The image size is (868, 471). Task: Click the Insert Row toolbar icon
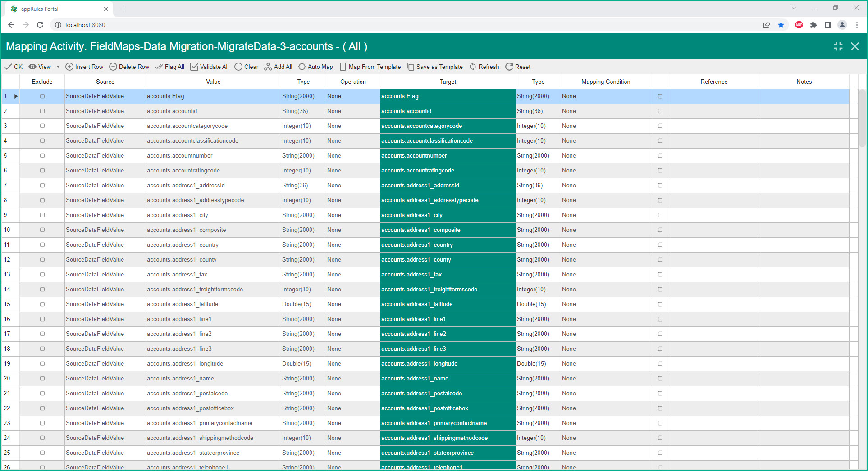[69, 67]
